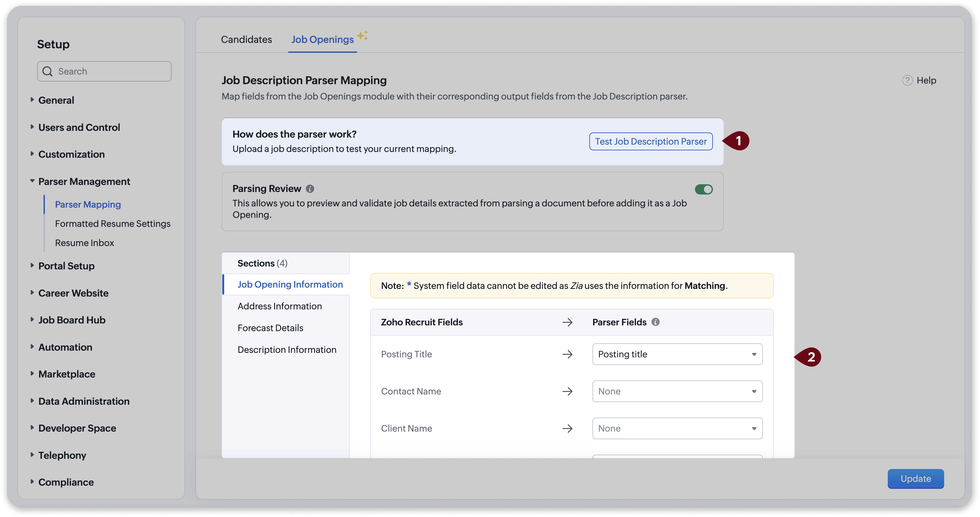This screenshot has height=517, width=980.
Task: Switch to the Candidates tab
Action: (x=246, y=40)
